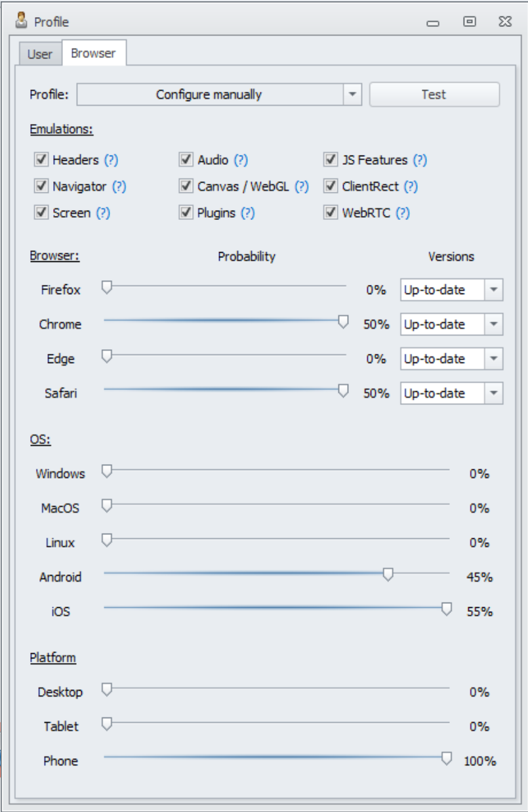Show help for JS Features
The image size is (528, 812).
420,160
